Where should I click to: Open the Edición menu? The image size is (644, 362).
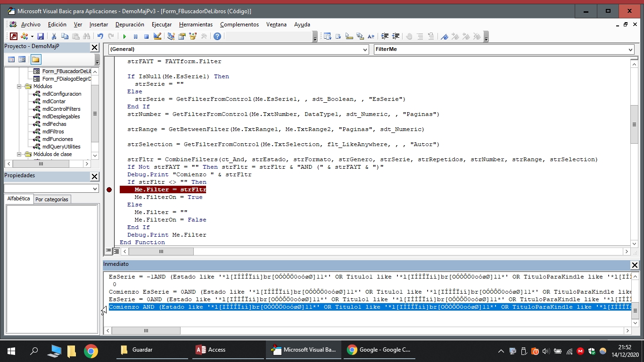tap(57, 25)
